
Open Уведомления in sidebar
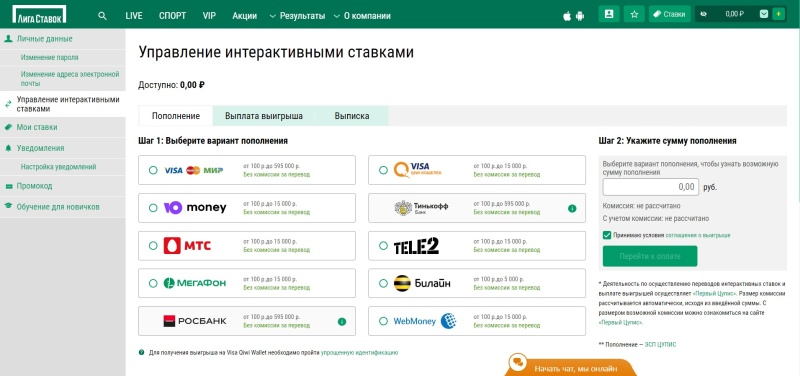tap(62, 148)
